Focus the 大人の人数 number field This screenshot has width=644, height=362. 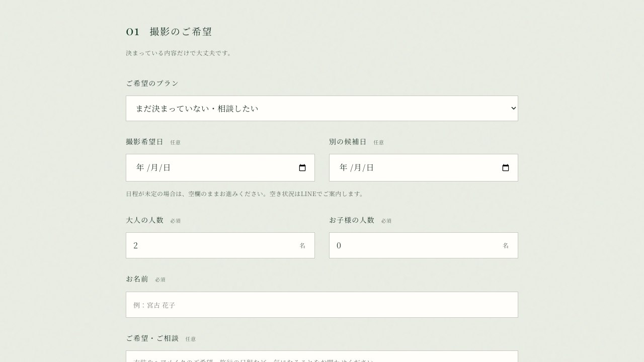point(220,245)
